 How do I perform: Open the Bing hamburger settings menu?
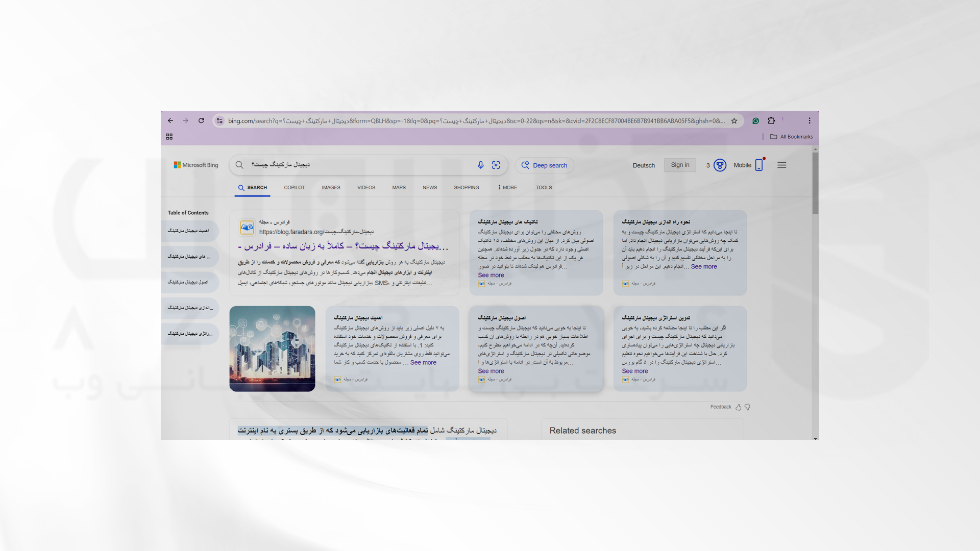pos(781,165)
